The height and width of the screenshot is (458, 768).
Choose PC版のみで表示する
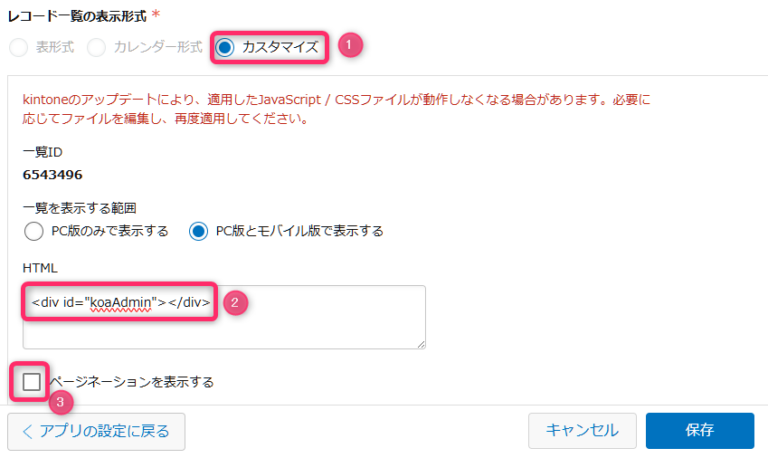[35, 231]
